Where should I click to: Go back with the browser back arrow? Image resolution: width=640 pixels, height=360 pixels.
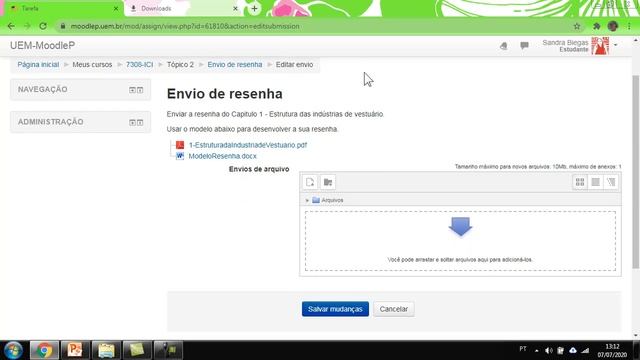click(11, 26)
